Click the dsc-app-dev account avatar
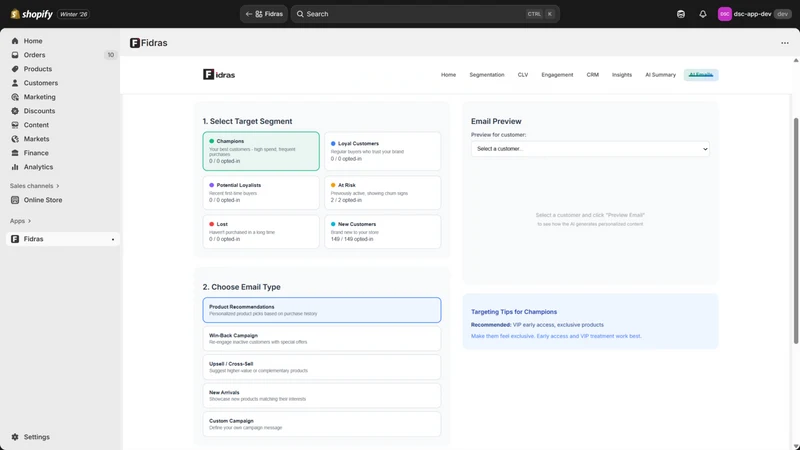 pyautogui.click(x=724, y=14)
